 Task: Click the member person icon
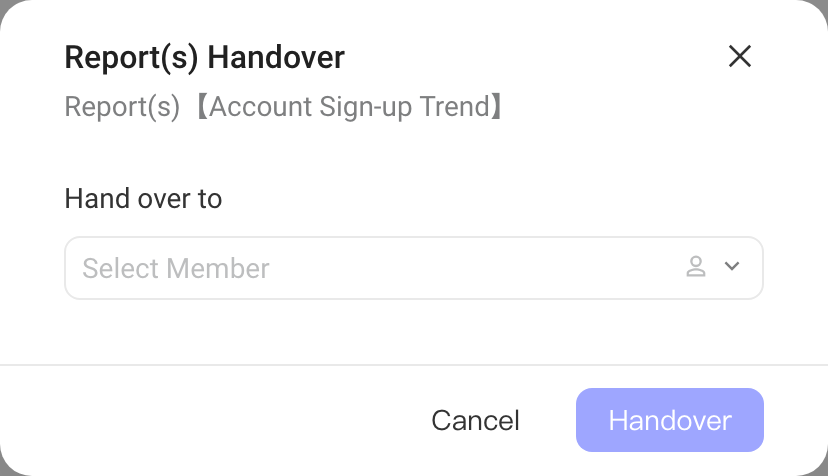(x=696, y=266)
